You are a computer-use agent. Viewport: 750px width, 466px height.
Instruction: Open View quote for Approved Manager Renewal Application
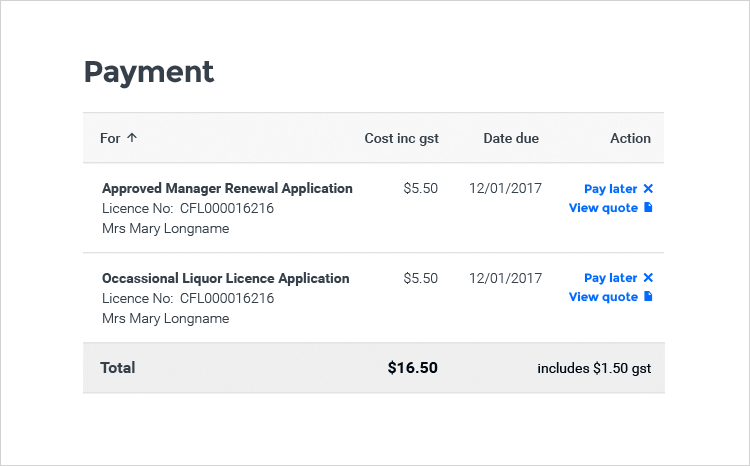603,208
